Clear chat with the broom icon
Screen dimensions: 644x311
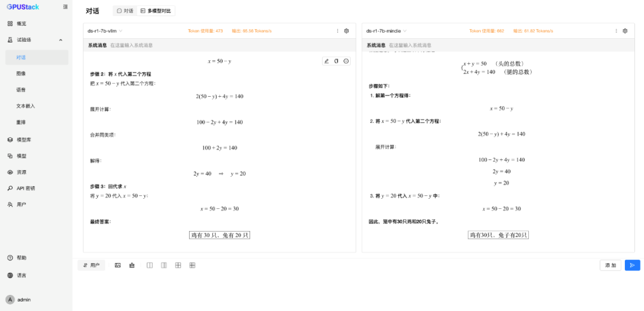click(x=132, y=266)
